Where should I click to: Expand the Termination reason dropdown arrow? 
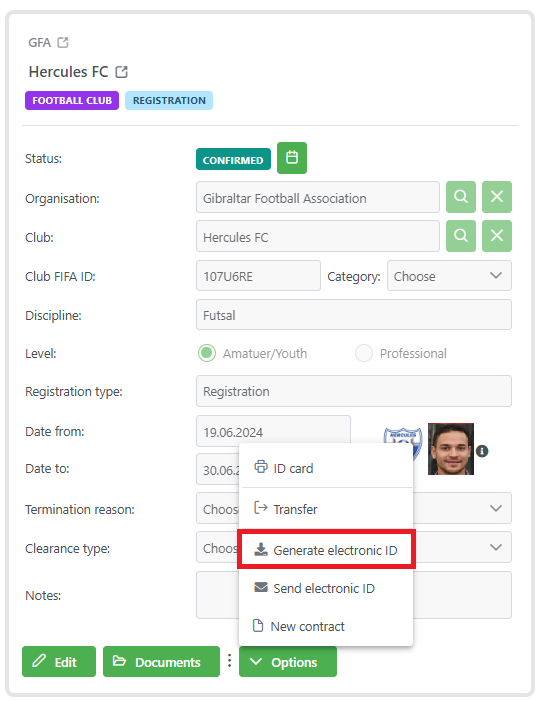coord(495,508)
